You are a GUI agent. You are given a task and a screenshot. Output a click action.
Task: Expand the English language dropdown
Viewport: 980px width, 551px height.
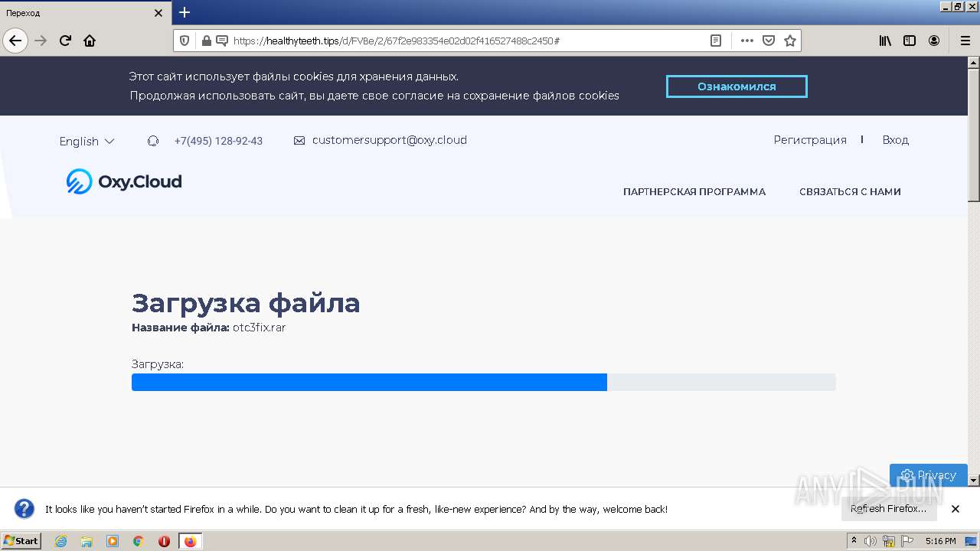(x=87, y=141)
